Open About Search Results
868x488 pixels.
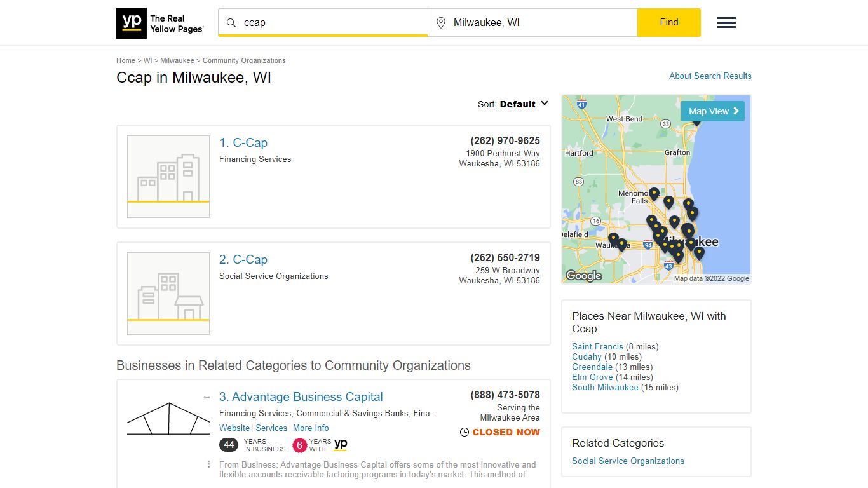tap(710, 76)
